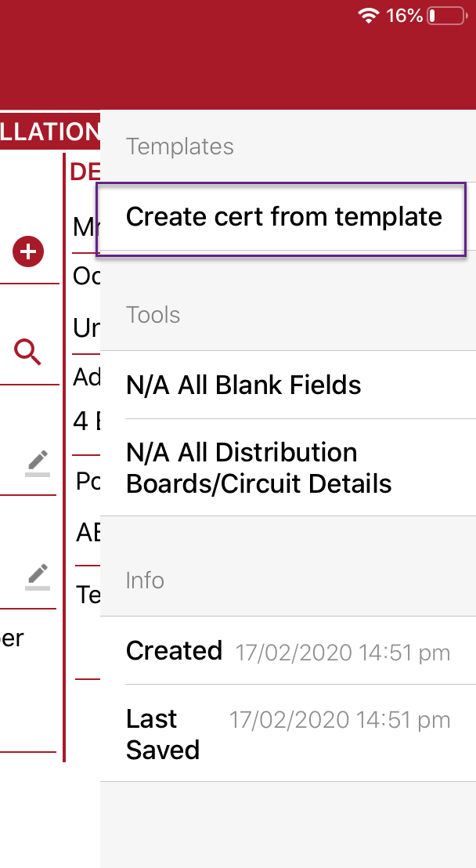The image size is (476, 868).
Task: Select Create cert from template
Action: pos(286,217)
